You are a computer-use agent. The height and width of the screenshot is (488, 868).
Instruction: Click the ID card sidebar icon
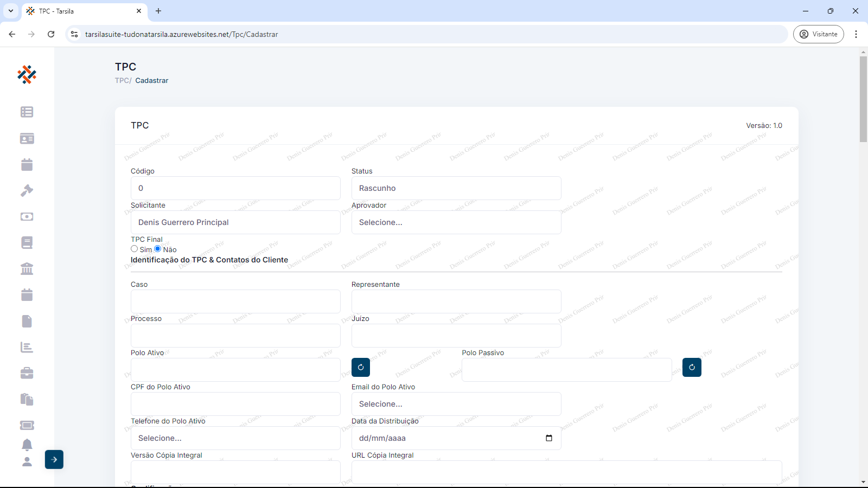click(27, 138)
